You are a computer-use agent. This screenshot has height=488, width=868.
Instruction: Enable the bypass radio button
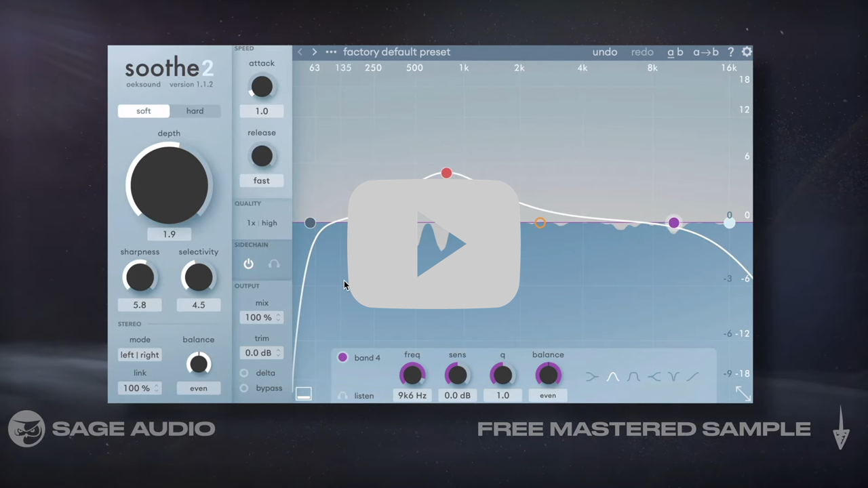pos(244,388)
